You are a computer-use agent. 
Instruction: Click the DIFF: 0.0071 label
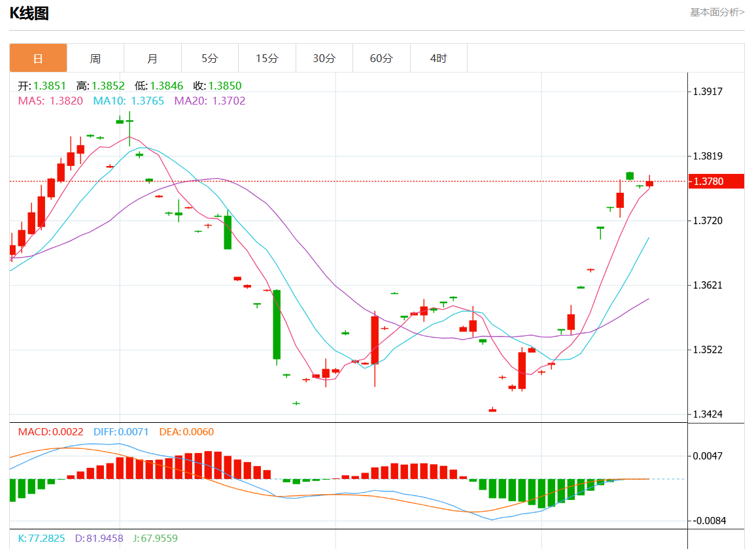[121, 432]
